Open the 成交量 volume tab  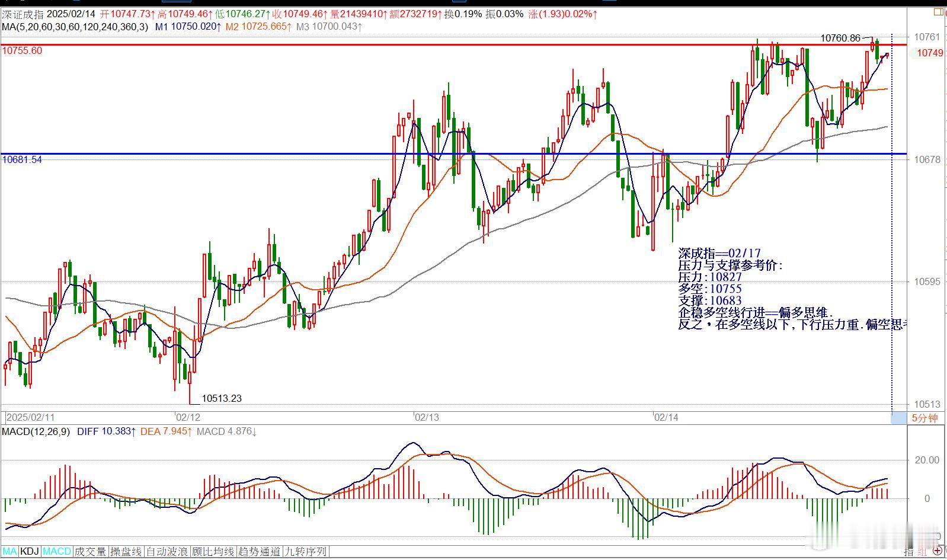tap(90, 552)
